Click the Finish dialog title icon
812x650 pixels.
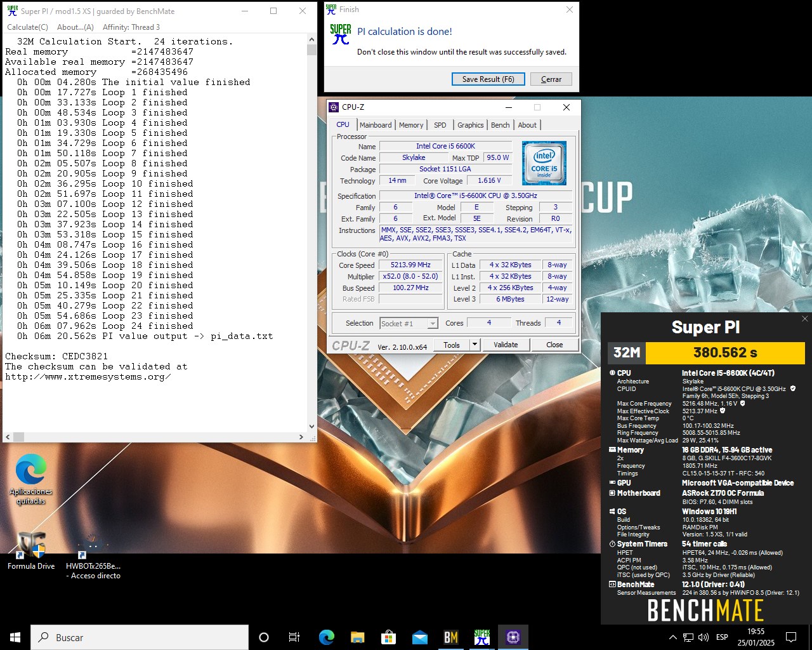[331, 9]
